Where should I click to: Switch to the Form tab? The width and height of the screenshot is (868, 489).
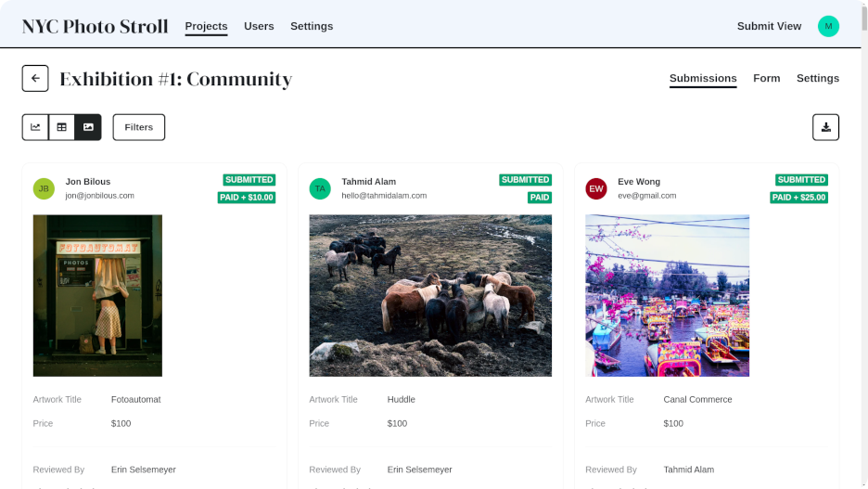click(x=766, y=78)
